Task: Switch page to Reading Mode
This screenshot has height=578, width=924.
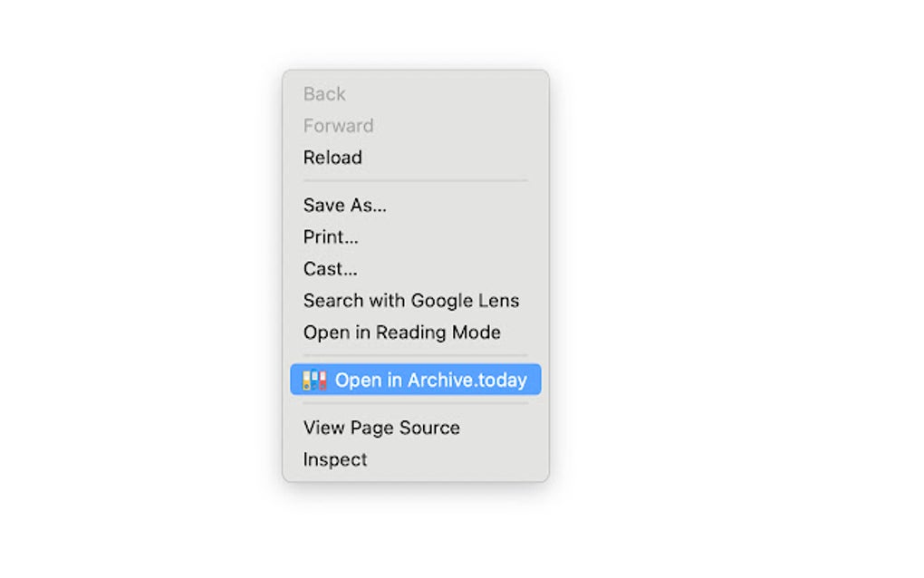Action: point(401,332)
